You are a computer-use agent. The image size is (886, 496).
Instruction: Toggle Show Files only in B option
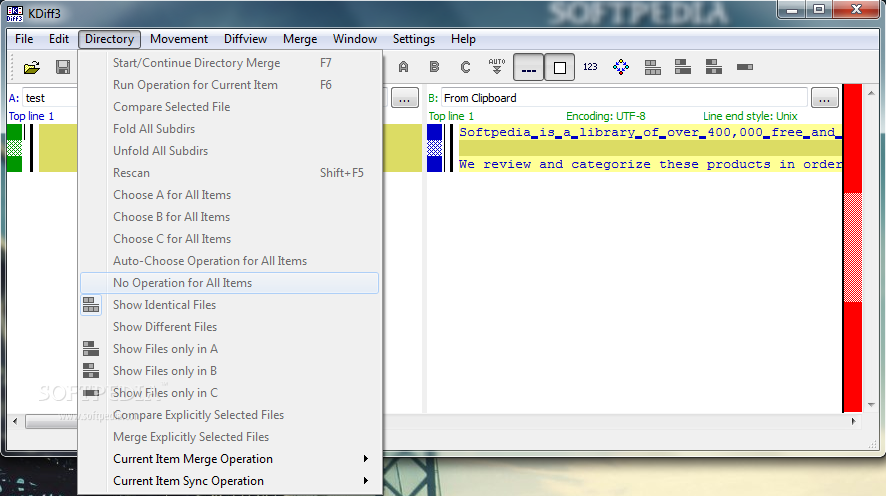[229, 371]
